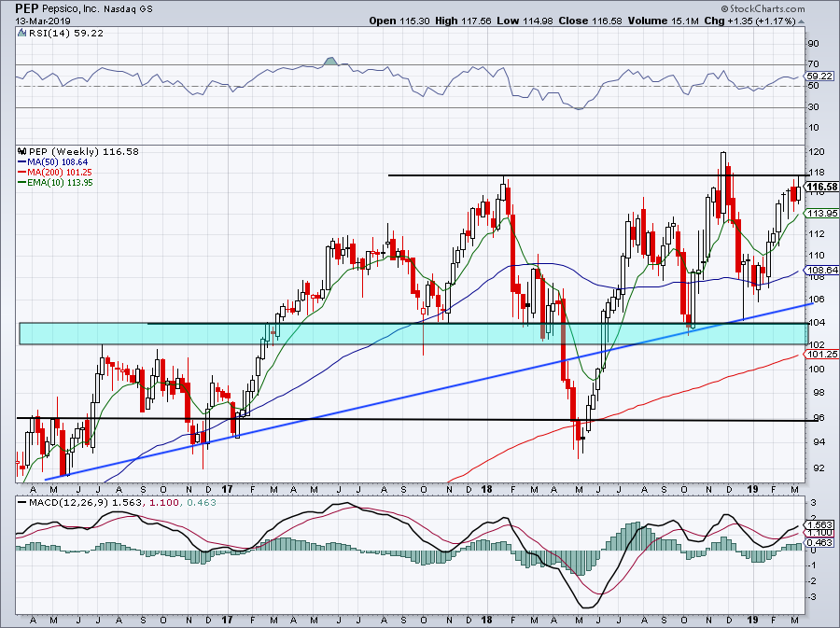
Task: Click the RSI area-chart icon beside RSI(14)
Action: [x=22, y=33]
